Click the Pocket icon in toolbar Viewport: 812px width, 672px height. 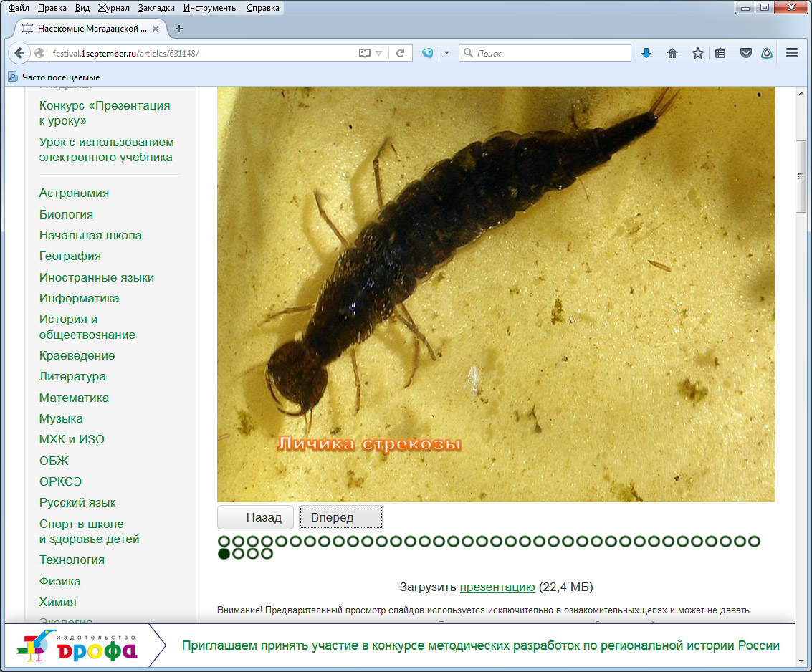(x=746, y=53)
